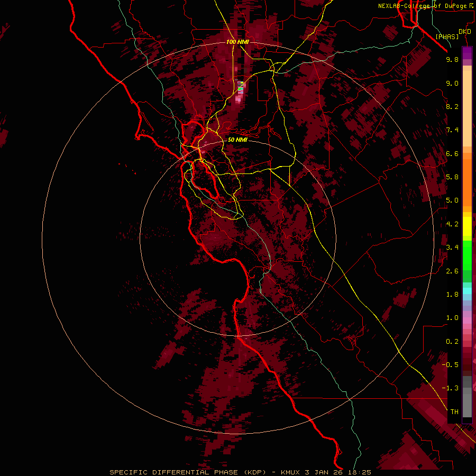
Task: Pick the yellow segment of the color bar
Action: [x=467, y=226]
